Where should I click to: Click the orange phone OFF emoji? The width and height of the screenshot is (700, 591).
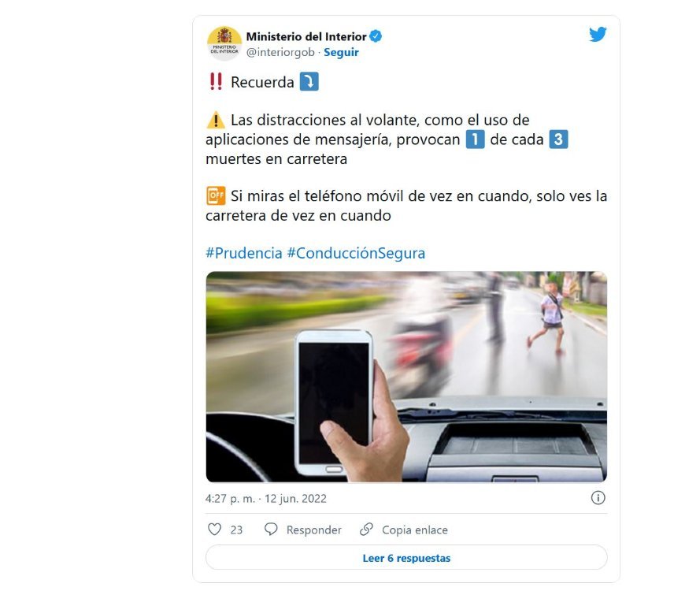coord(216,195)
